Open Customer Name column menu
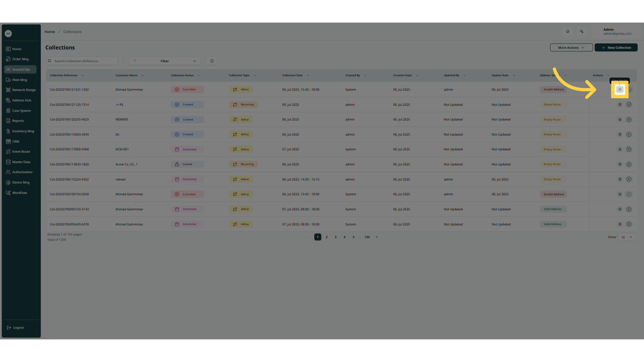Image resolution: width=644 pixels, height=362 pixels. [143, 75]
